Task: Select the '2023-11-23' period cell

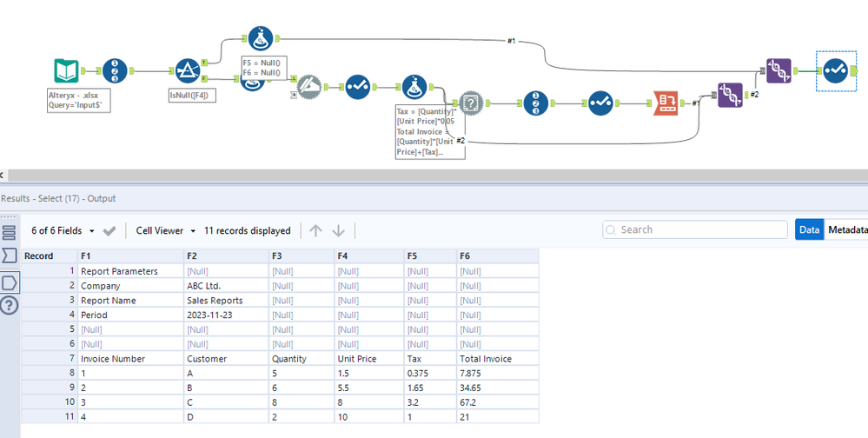Action: [227, 315]
